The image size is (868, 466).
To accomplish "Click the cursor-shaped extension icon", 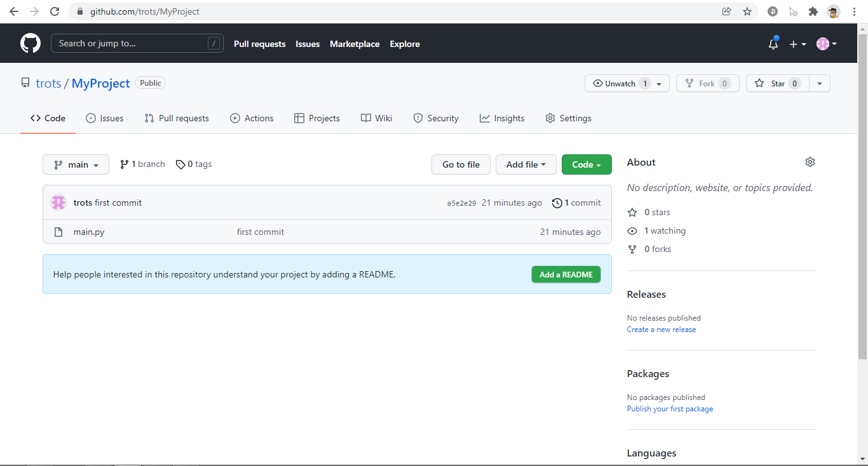I will click(x=793, y=11).
